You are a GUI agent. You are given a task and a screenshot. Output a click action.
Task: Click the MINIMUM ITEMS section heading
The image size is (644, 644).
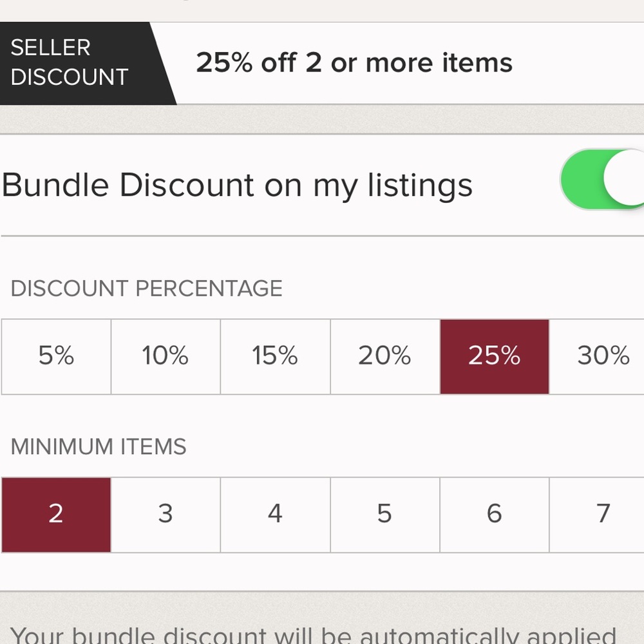(x=99, y=446)
